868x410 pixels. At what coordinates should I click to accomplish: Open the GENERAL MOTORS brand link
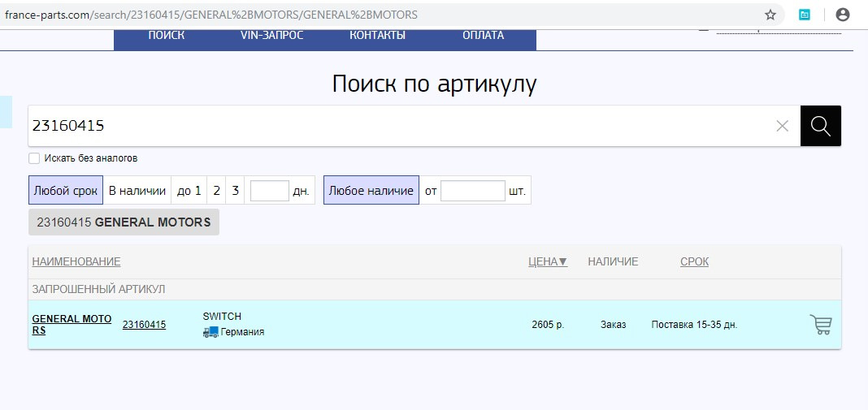(x=72, y=325)
